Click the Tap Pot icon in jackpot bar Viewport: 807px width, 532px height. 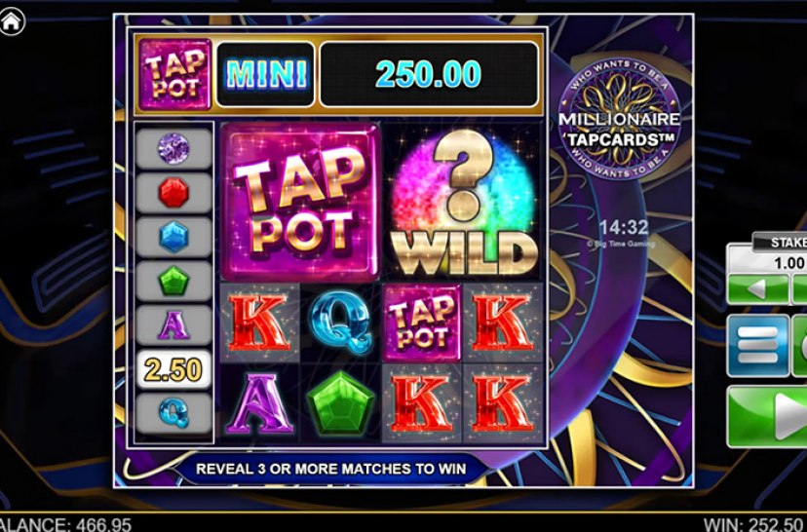[x=175, y=74]
